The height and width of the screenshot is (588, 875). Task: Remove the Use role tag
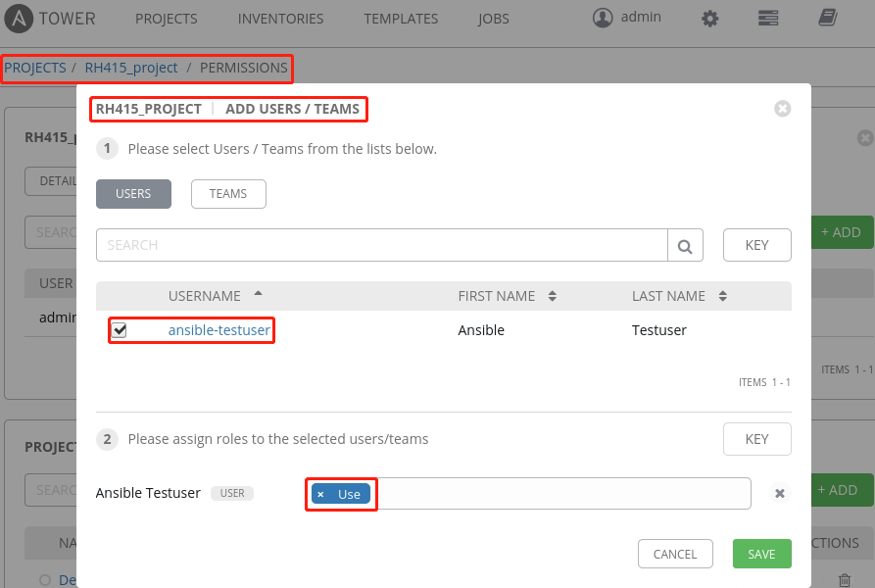click(x=320, y=495)
